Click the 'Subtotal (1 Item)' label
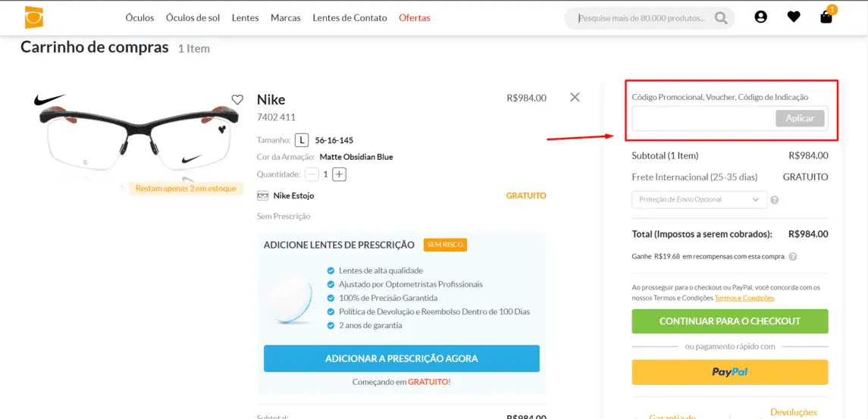The width and height of the screenshot is (868, 419). pyautogui.click(x=665, y=155)
